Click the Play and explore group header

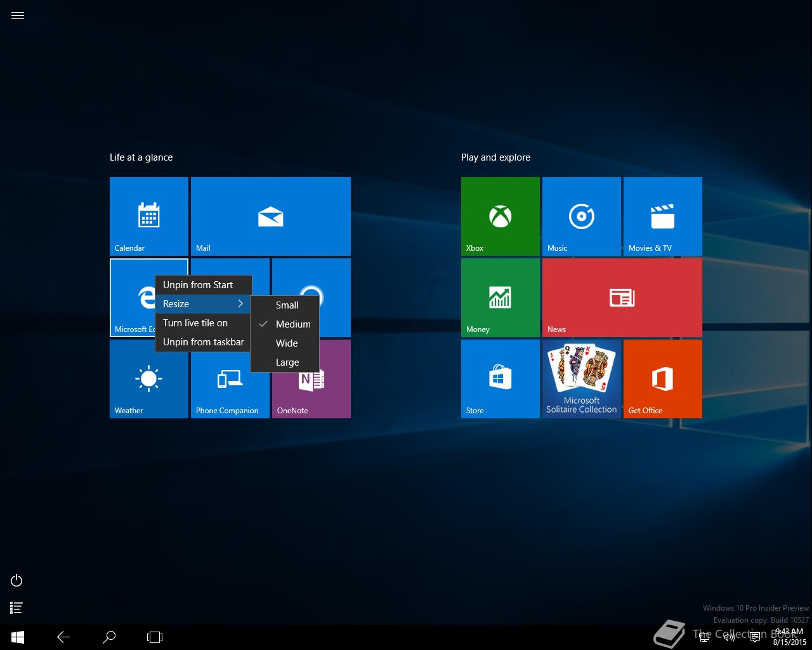[495, 157]
